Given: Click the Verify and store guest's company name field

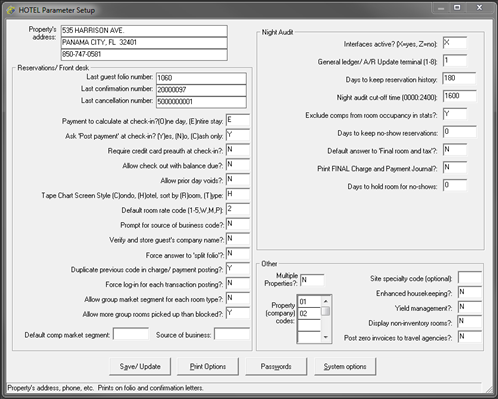Looking at the screenshot, I should click(x=238, y=239).
